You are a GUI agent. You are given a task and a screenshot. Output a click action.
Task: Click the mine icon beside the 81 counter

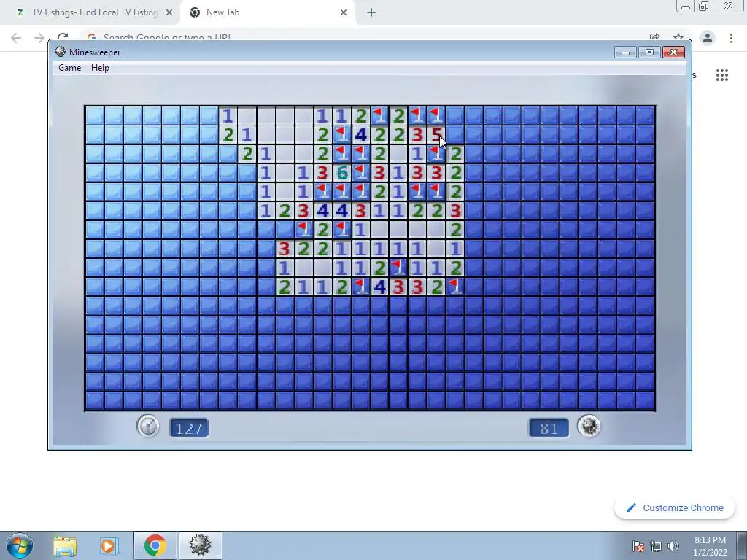click(589, 426)
